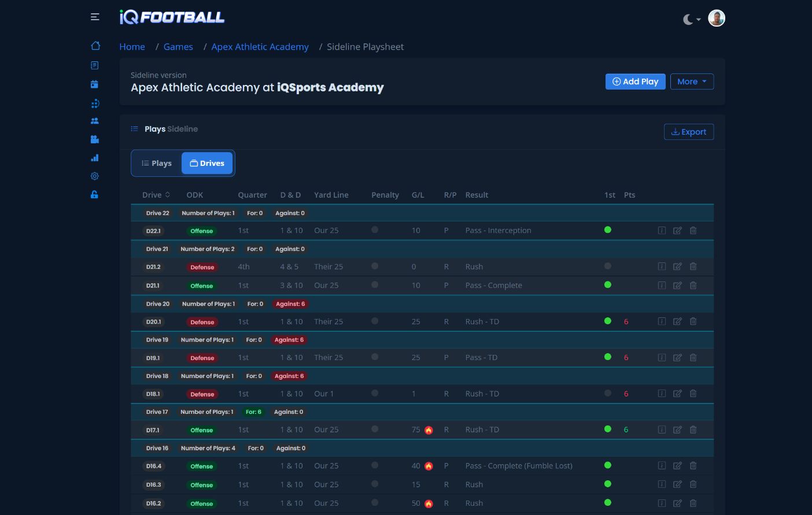Edit play D22.1

click(x=677, y=231)
